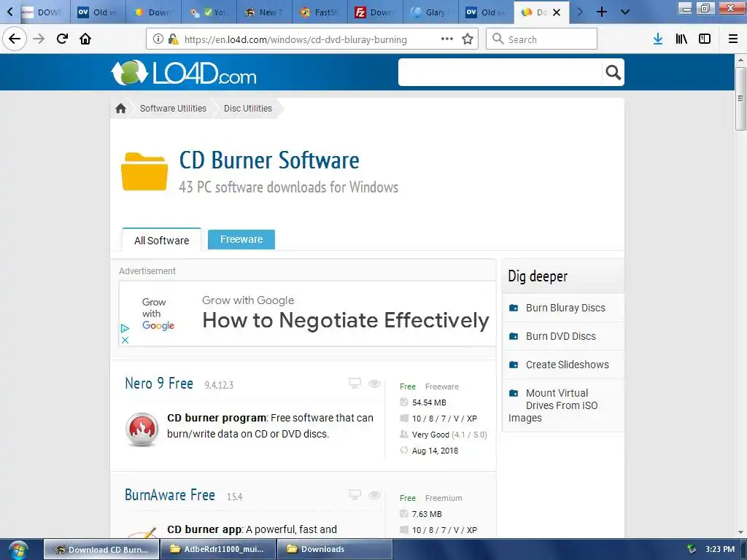Image resolution: width=747 pixels, height=560 pixels.
Task: Open a new browser tab with plus
Action: click(602, 12)
